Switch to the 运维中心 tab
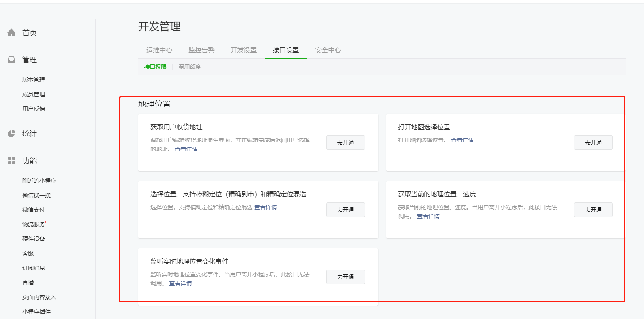The image size is (644, 319). [x=159, y=50]
